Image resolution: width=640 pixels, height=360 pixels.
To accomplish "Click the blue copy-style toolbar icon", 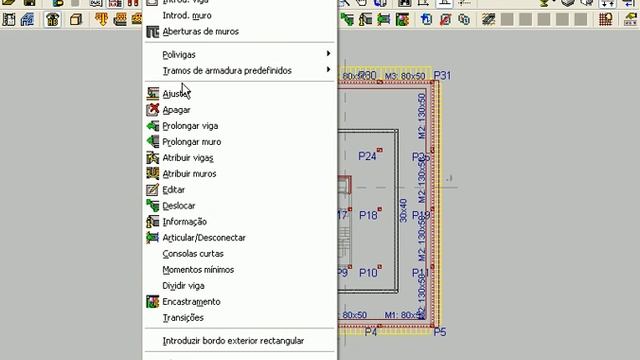I will [x=426, y=19].
